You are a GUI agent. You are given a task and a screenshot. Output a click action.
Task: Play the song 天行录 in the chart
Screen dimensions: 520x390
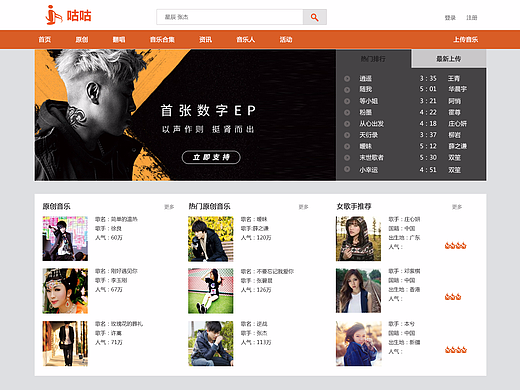click(x=347, y=135)
